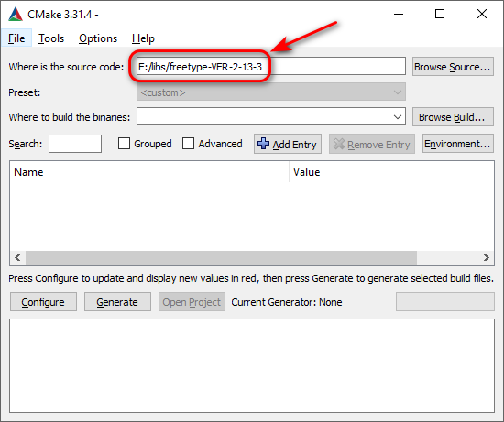Click the Generate button
This screenshot has height=422, width=504.
coord(117,301)
